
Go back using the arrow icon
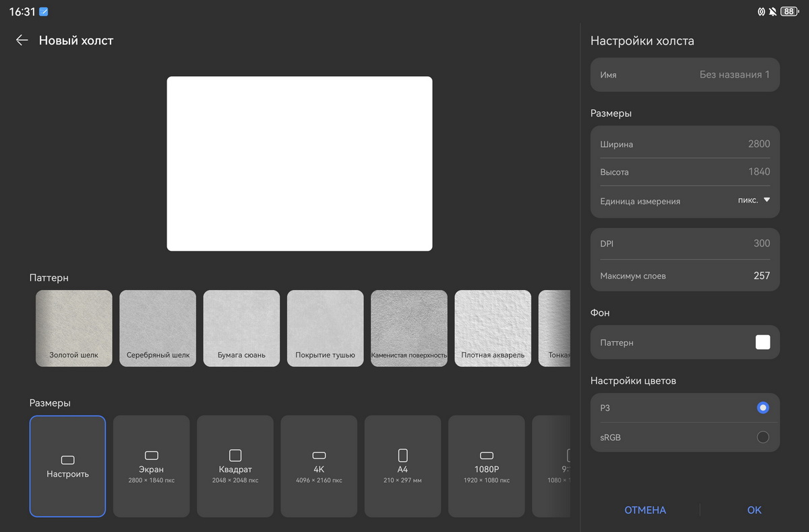22,40
